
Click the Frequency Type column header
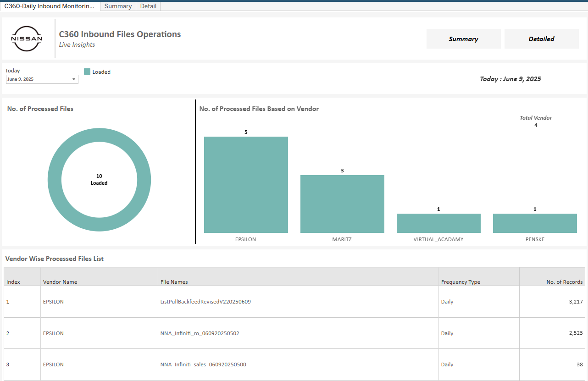[460, 282]
